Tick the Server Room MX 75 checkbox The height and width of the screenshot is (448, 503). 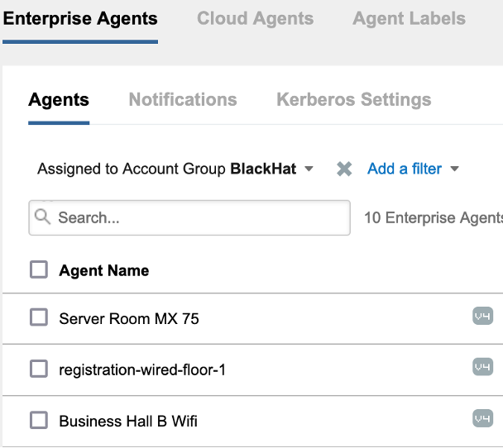click(39, 317)
